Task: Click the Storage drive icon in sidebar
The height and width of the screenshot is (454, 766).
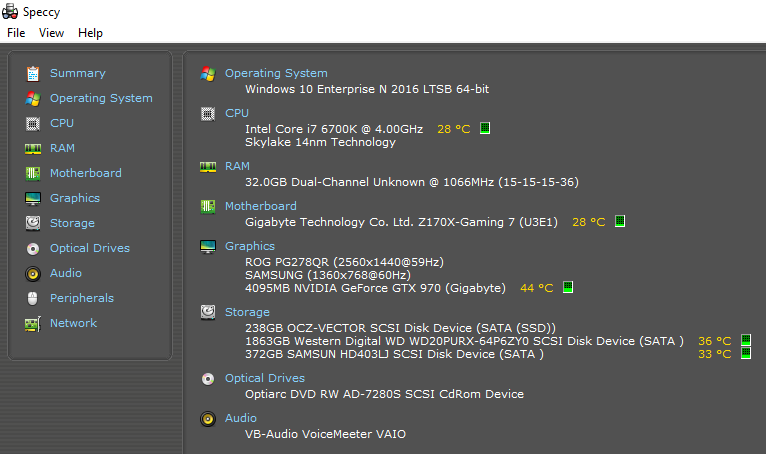Action: 33,223
